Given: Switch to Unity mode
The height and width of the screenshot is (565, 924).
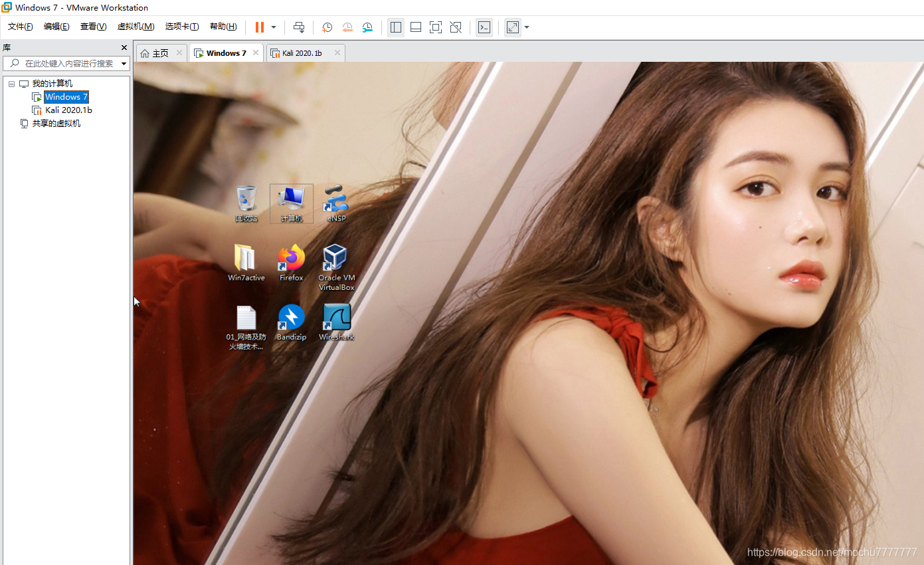Looking at the screenshot, I should pos(456,27).
